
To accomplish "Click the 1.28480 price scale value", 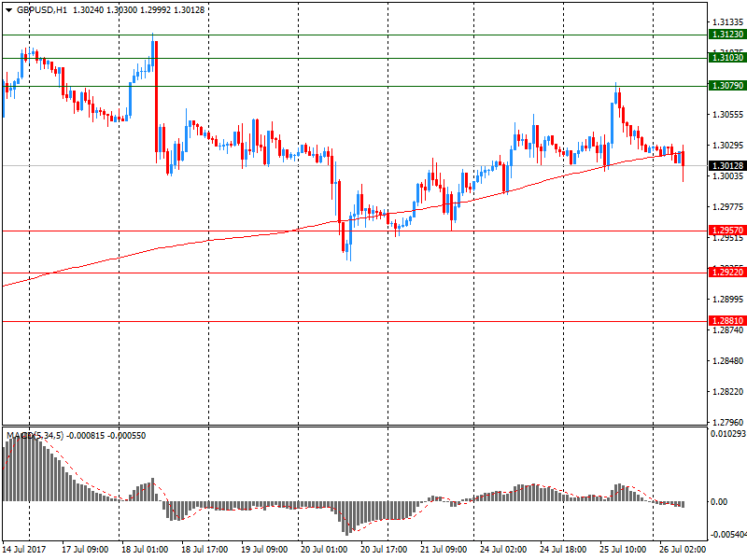I will click(x=727, y=361).
